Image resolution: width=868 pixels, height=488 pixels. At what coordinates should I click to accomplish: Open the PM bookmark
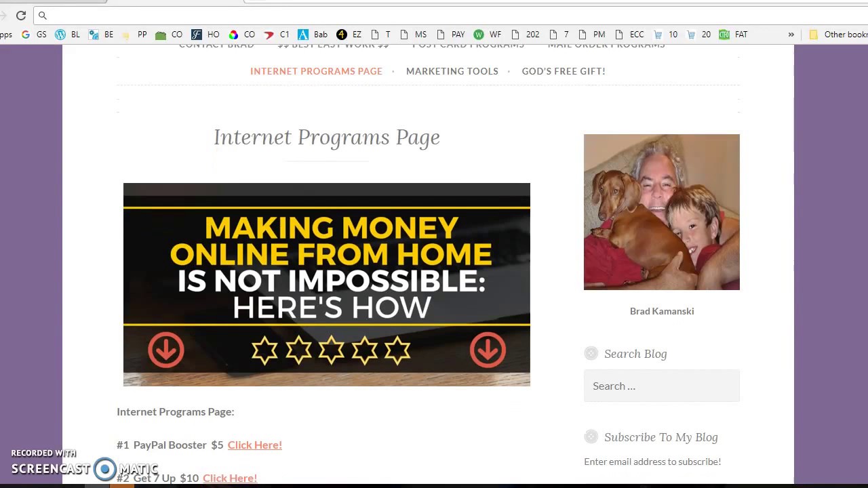point(591,34)
